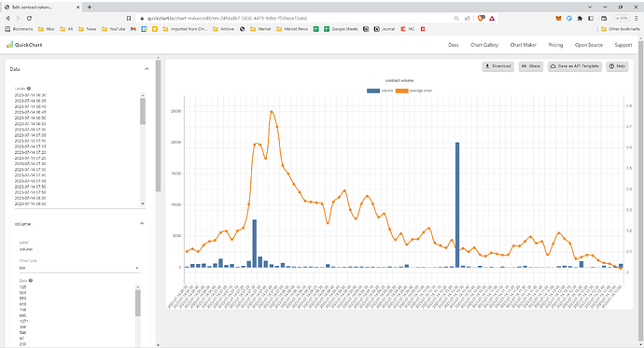
Task: Open the yellow square bookmark icon
Action: [155, 29]
